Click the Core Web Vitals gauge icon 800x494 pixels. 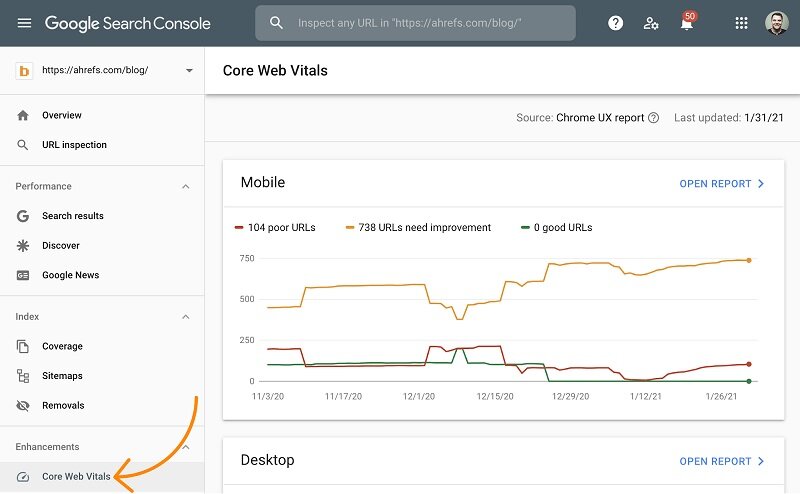[23, 477]
